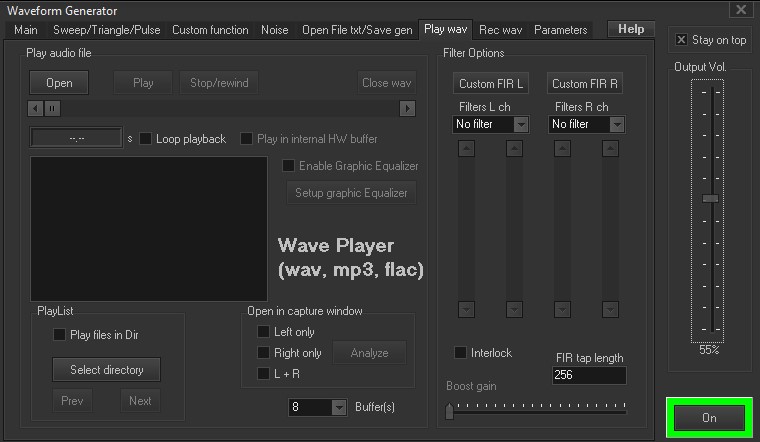Check Left only capture option
Image resolution: width=760 pixels, height=442 pixels.
click(x=263, y=332)
